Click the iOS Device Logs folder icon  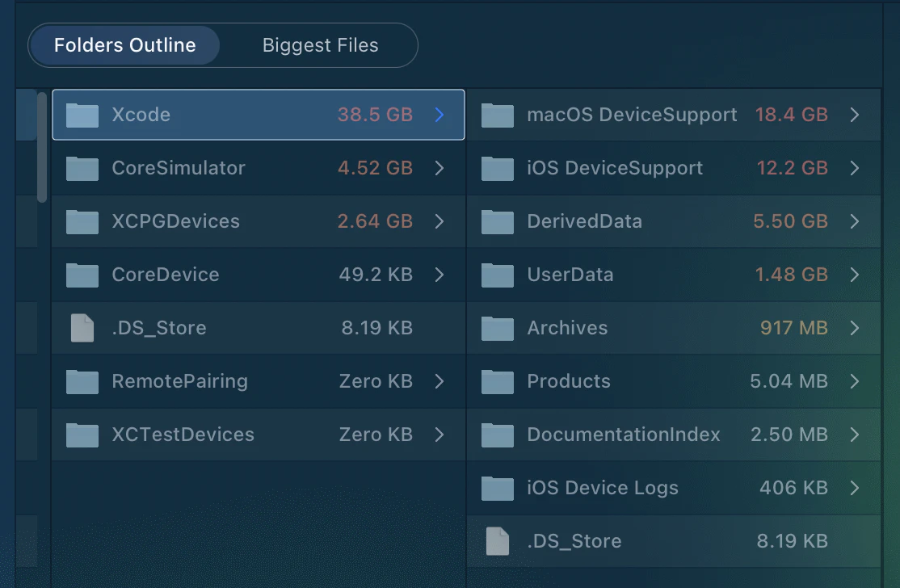pyautogui.click(x=497, y=488)
